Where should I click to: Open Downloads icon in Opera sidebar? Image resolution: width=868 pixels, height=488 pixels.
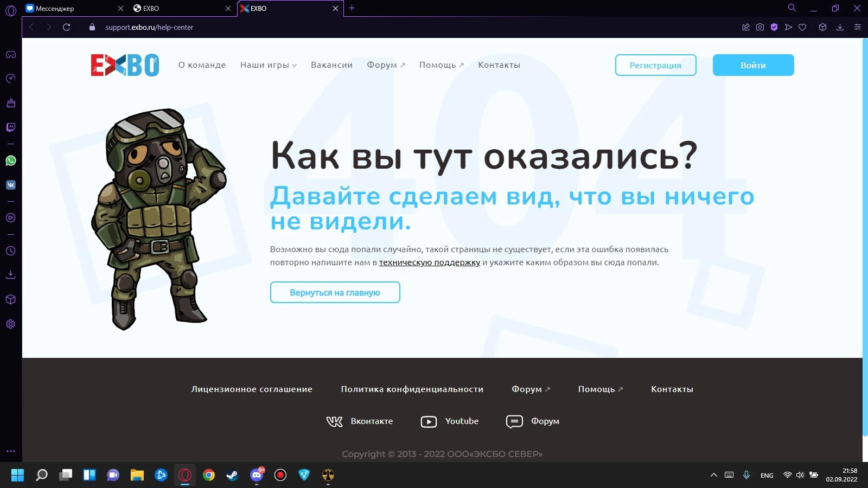pos(11,275)
